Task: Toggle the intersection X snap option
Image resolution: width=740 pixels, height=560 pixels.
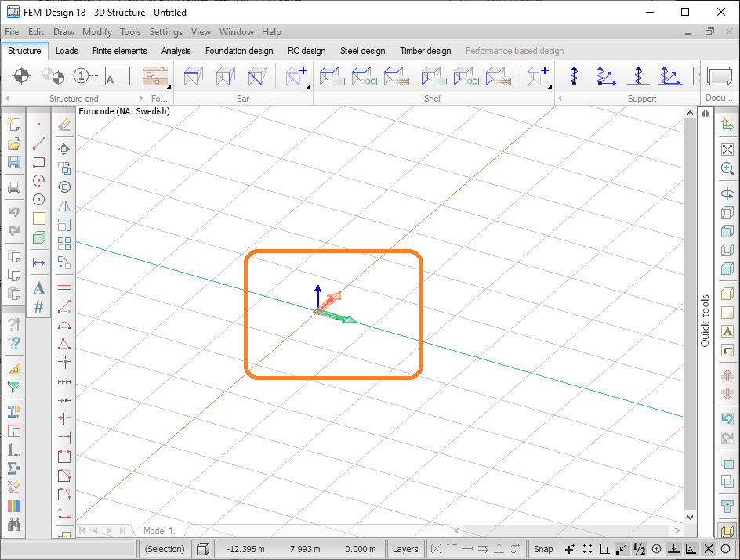Action: [x=709, y=549]
